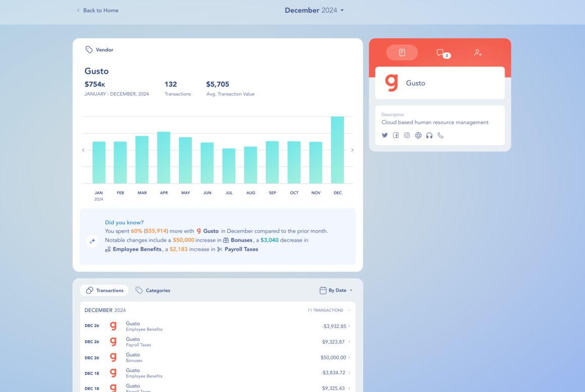
Task: Select the Transactions tab
Action: (x=104, y=290)
